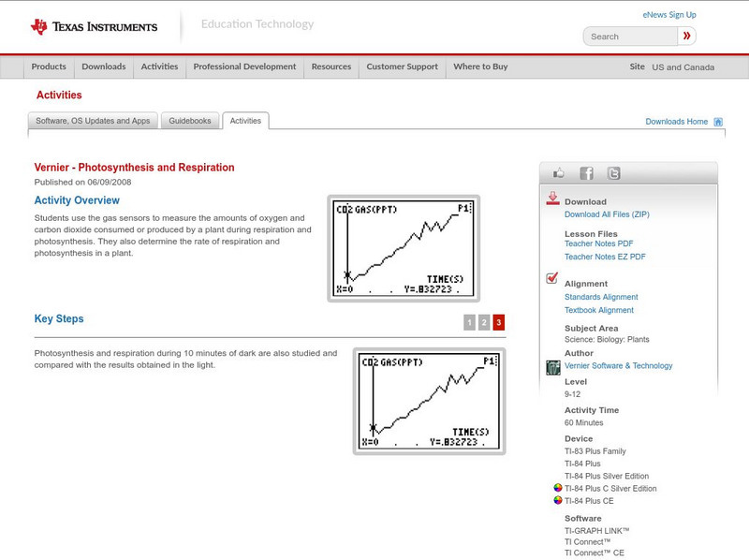Open Teacher Notes EZ PDF
This screenshot has height=560, width=749.
605,257
